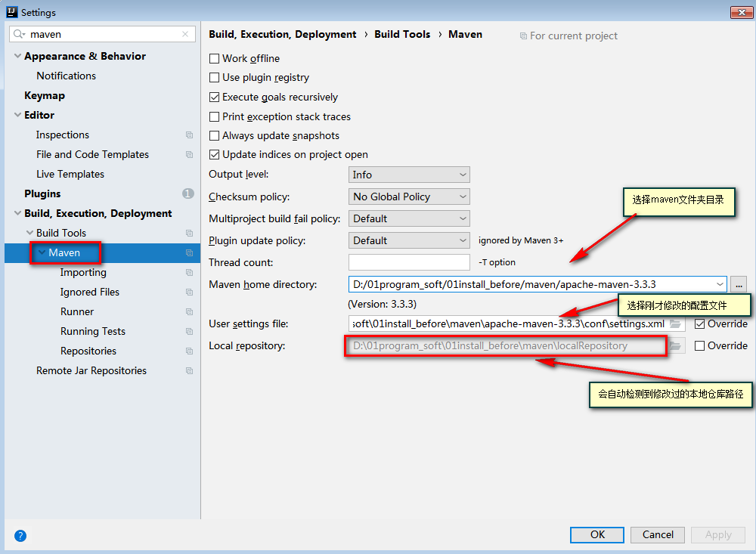The image size is (756, 554).
Task: Click the ellipsis button for Maven home directory
Action: click(739, 284)
